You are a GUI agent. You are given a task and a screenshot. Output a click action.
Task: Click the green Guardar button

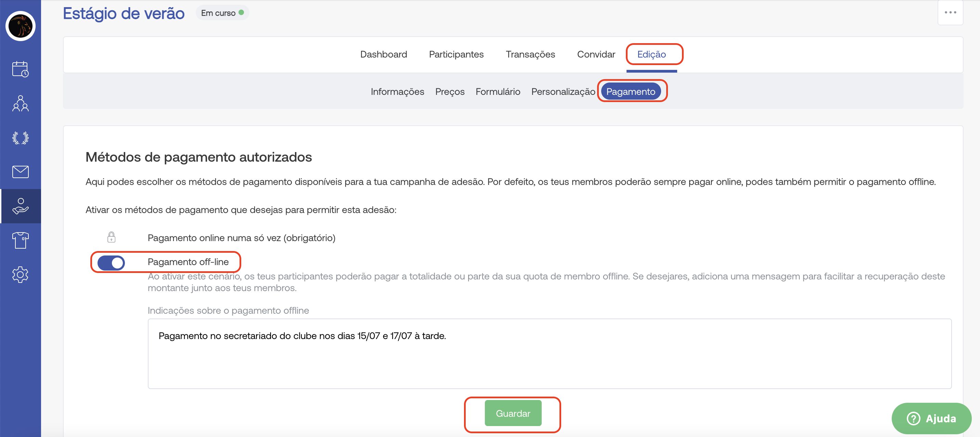coord(513,413)
